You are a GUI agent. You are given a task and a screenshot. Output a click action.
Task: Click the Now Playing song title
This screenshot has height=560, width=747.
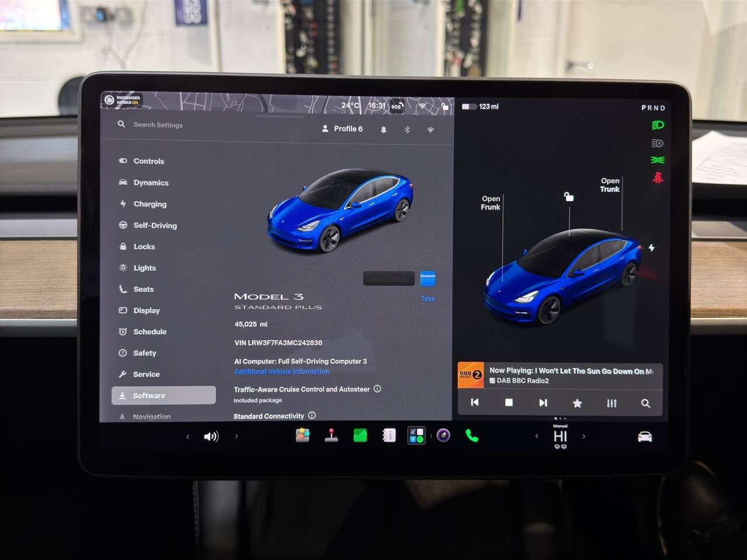(571, 370)
